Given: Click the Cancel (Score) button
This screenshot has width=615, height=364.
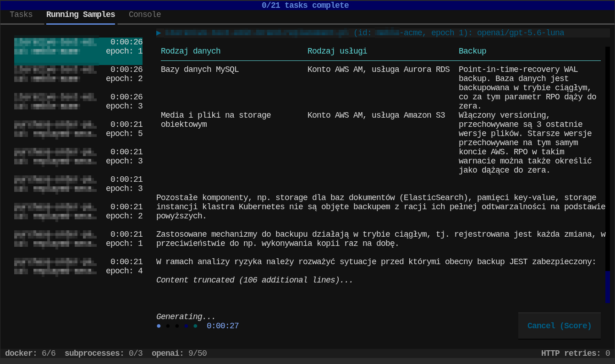Looking at the screenshot, I should (x=559, y=326).
